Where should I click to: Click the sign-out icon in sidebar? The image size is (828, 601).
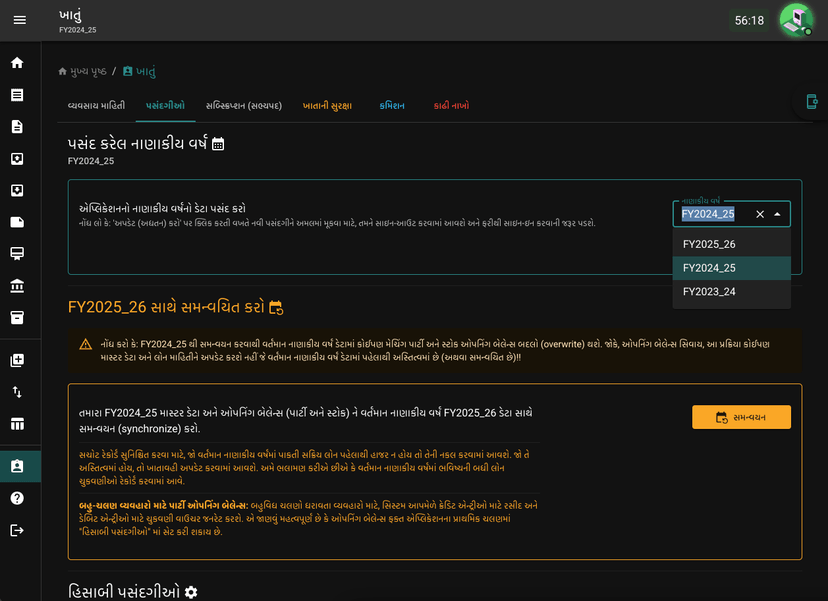point(17,530)
